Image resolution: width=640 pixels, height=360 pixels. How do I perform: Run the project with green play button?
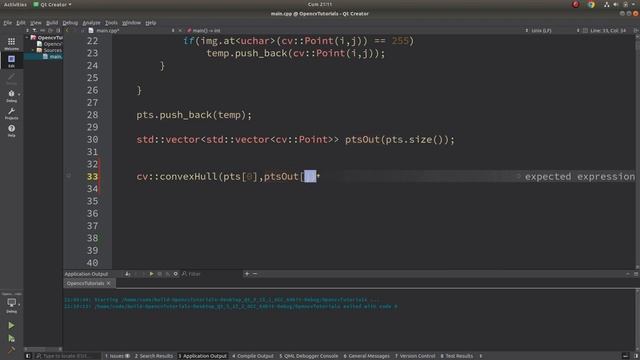coord(11,325)
